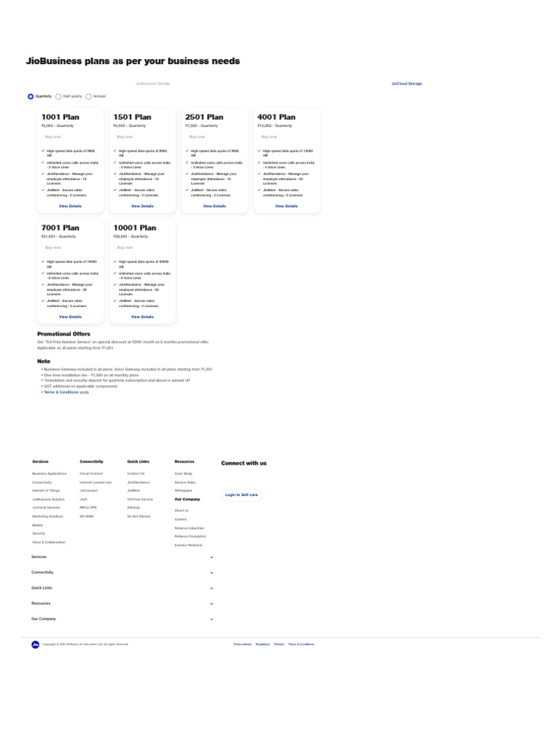Open the Investor Relations footer link
The height and width of the screenshot is (747, 560).
click(x=189, y=545)
